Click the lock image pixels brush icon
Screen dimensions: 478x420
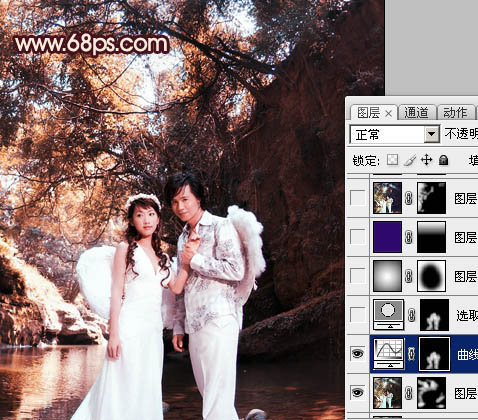pos(409,160)
